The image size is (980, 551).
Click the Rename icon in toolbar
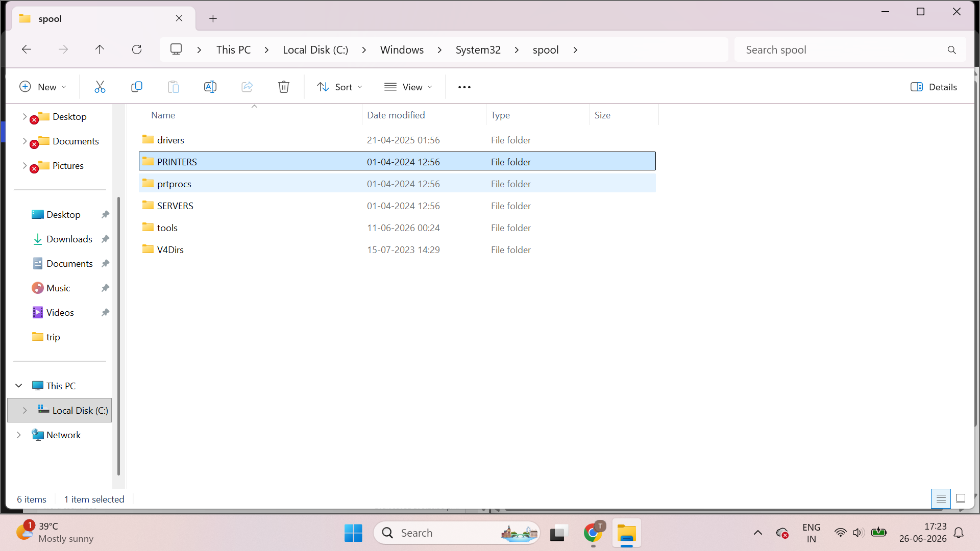click(210, 87)
